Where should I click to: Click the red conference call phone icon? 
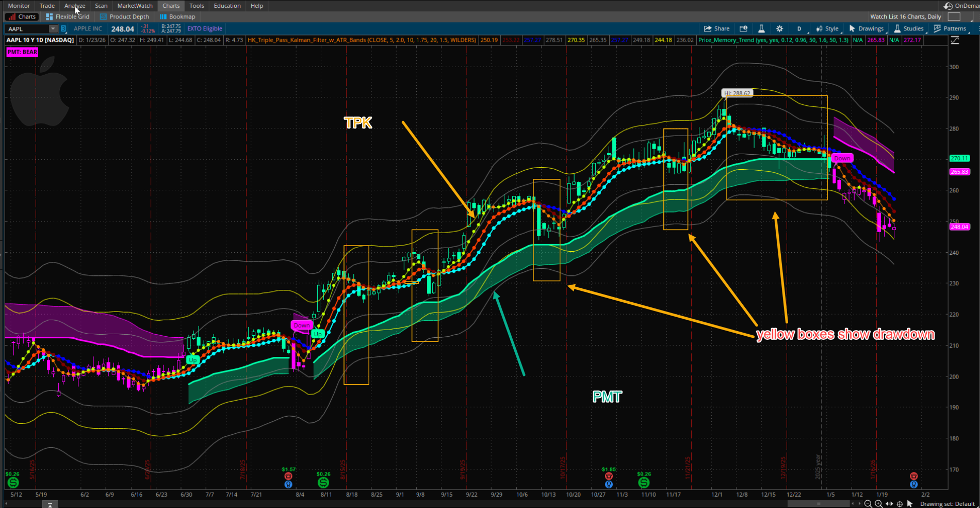tap(288, 476)
